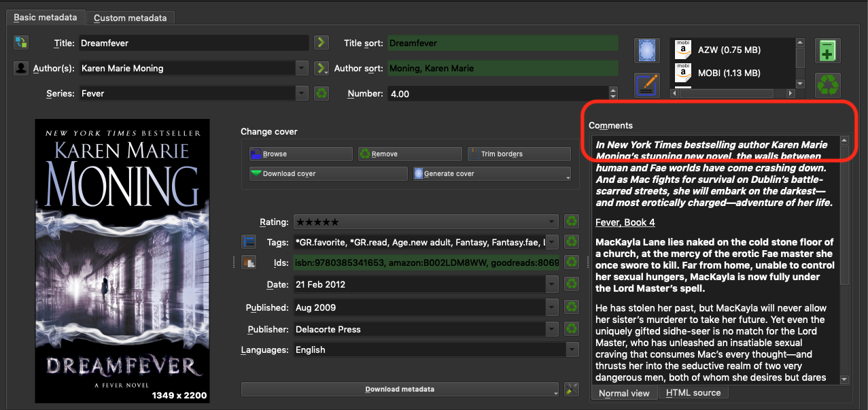Switch to the Custom metadata tab
This screenshot has height=410, width=868.
point(131,18)
